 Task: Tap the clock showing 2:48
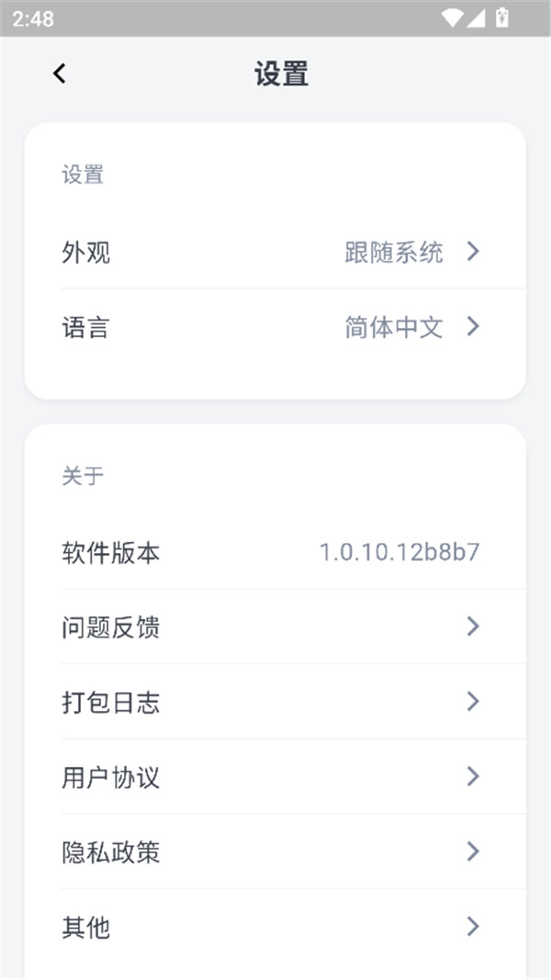tap(35, 16)
